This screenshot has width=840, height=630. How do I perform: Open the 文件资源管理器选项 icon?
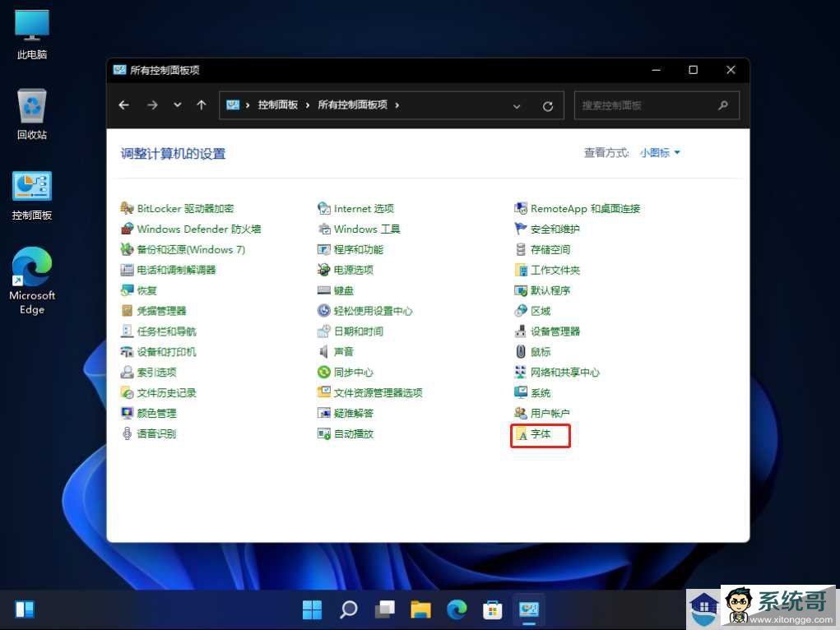pyautogui.click(x=323, y=392)
